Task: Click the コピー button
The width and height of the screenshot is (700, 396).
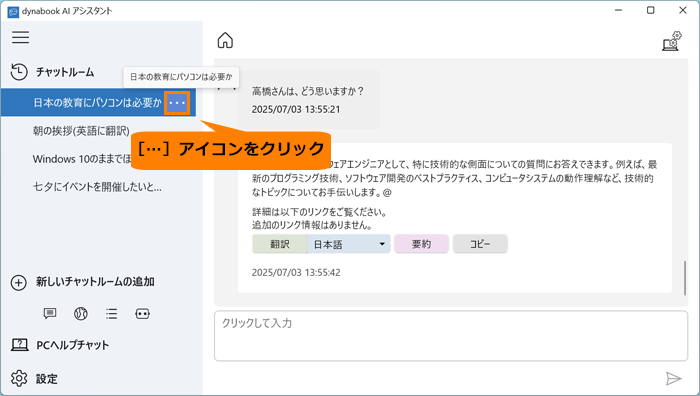Action: pos(480,244)
